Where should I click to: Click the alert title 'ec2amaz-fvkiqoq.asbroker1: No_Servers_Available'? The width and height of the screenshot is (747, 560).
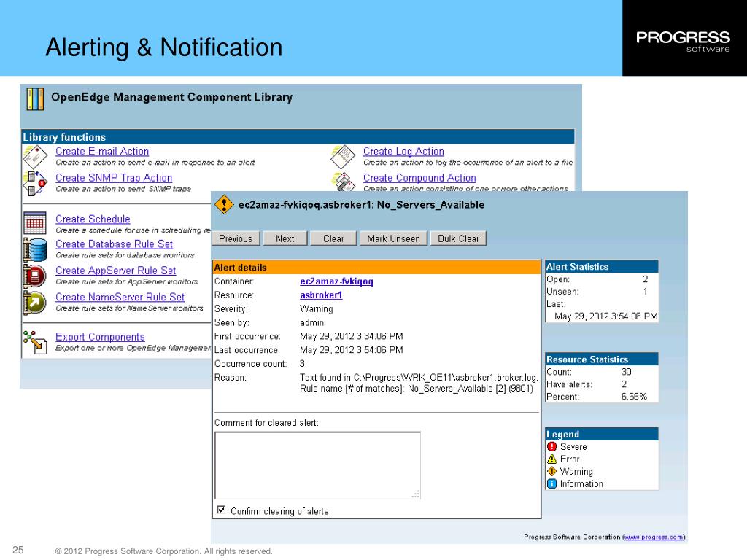tap(361, 205)
